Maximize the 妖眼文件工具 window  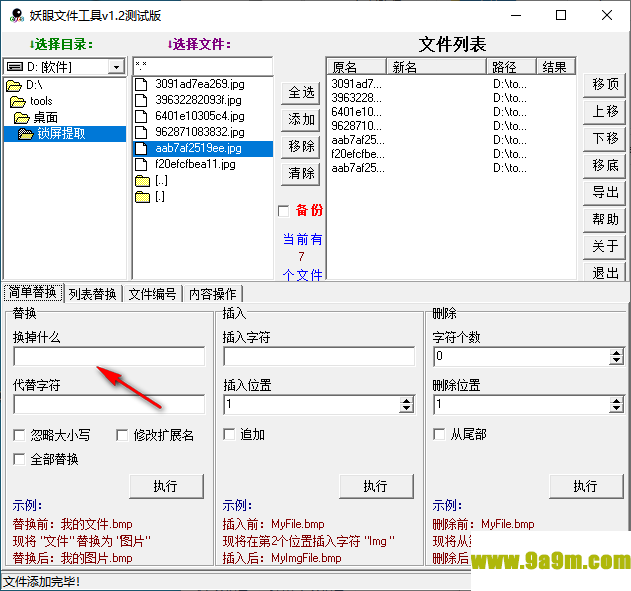561,15
